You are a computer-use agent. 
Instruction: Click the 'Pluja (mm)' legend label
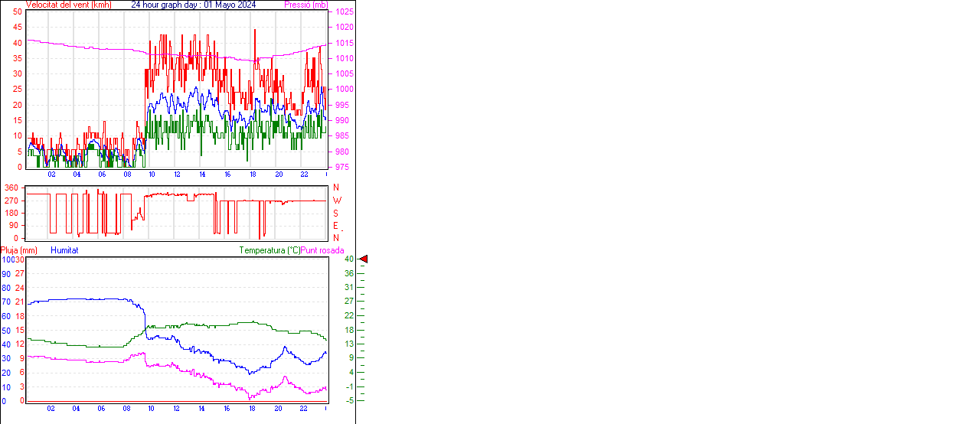pos(19,250)
